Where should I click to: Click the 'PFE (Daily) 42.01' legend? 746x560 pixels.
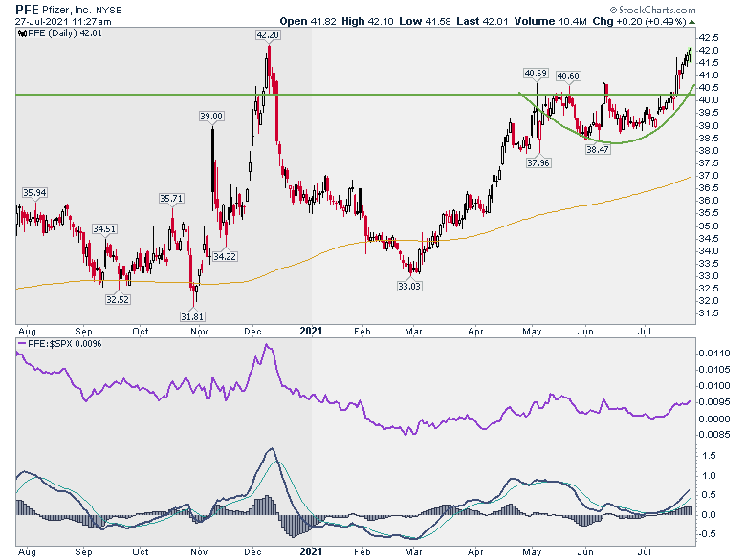coord(65,33)
